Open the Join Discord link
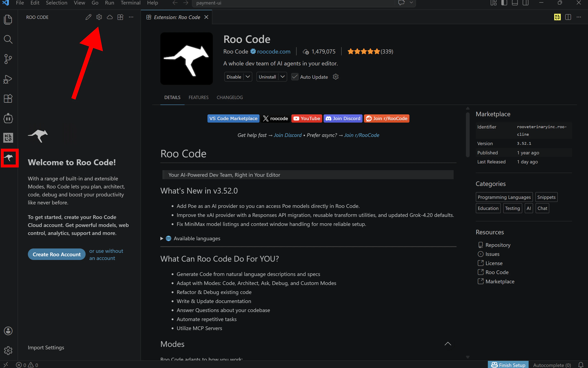The height and width of the screenshot is (368, 588). click(343, 118)
